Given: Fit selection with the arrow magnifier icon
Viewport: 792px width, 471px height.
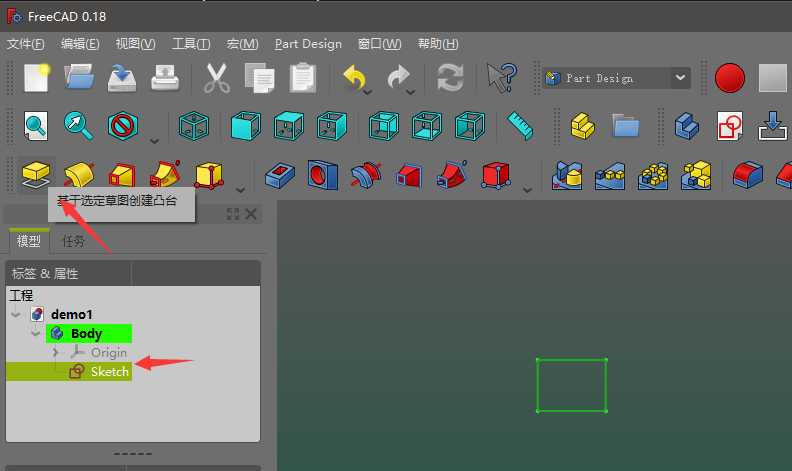Looking at the screenshot, I should click(78, 126).
